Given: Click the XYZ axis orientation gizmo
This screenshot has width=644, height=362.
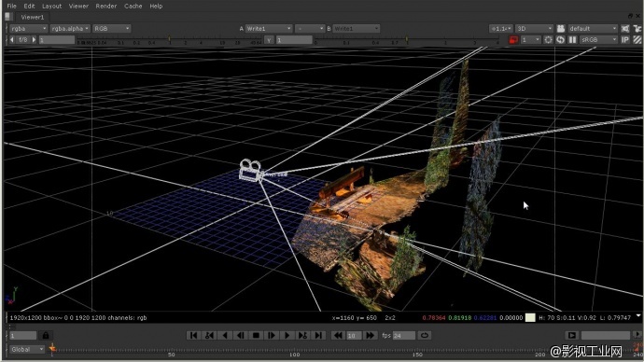Looking at the screenshot, I should (x=11, y=296).
